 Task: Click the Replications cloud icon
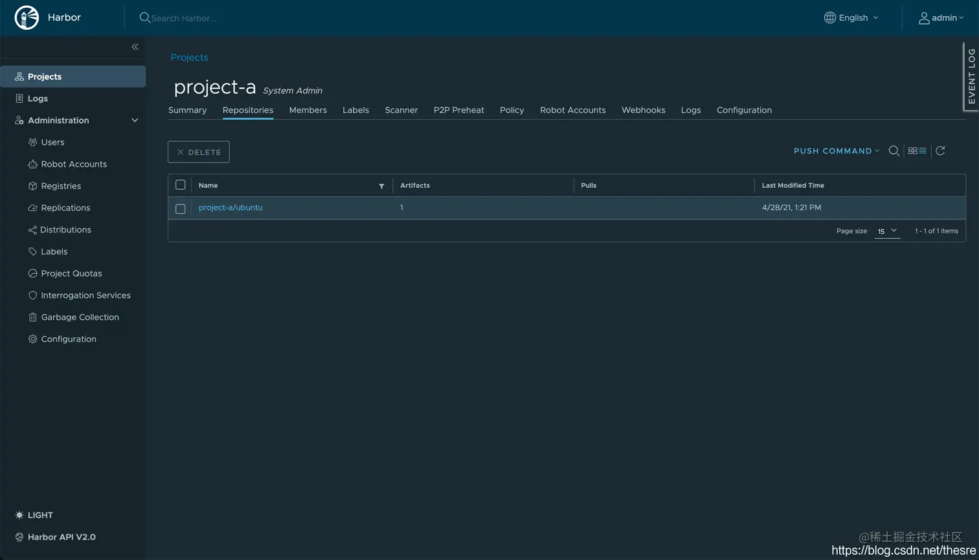[x=32, y=208]
